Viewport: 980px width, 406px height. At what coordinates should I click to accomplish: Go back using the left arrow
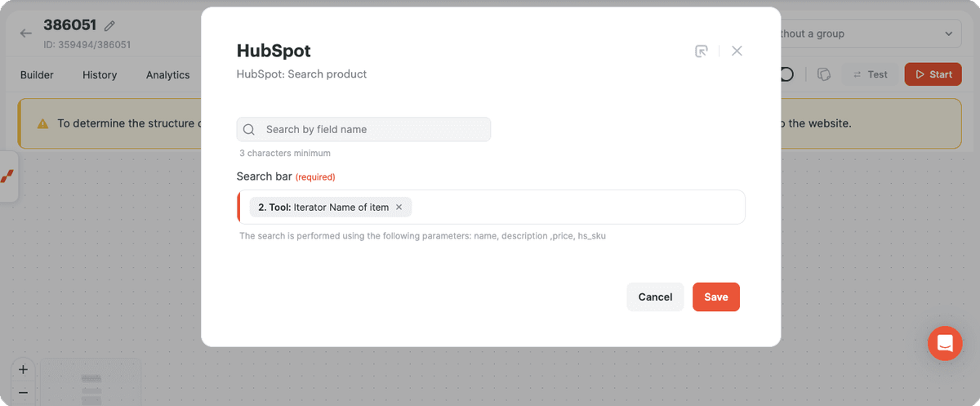[26, 33]
